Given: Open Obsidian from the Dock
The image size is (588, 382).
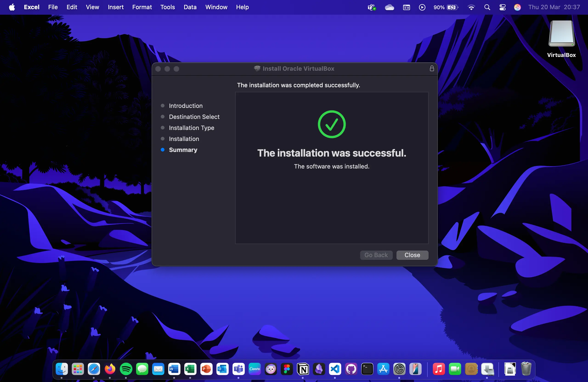Looking at the screenshot, I should point(319,369).
